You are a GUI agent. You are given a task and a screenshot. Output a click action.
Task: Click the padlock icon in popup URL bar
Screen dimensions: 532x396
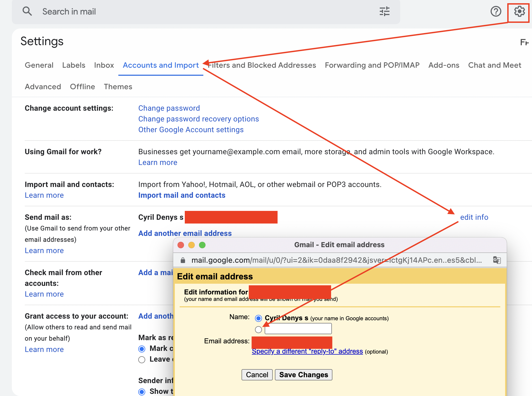[x=183, y=260]
